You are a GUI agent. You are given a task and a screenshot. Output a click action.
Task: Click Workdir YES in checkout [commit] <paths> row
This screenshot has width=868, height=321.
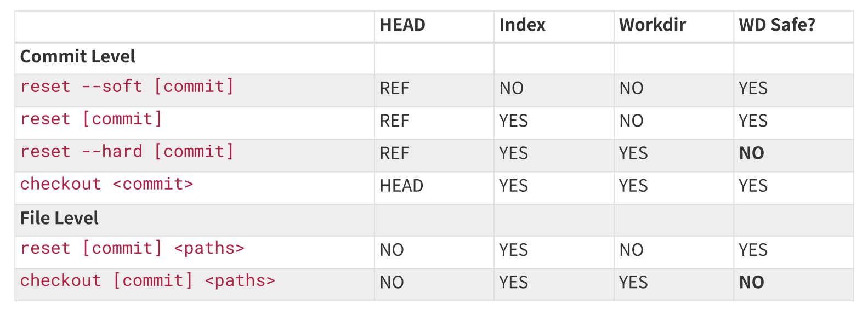[x=633, y=283]
